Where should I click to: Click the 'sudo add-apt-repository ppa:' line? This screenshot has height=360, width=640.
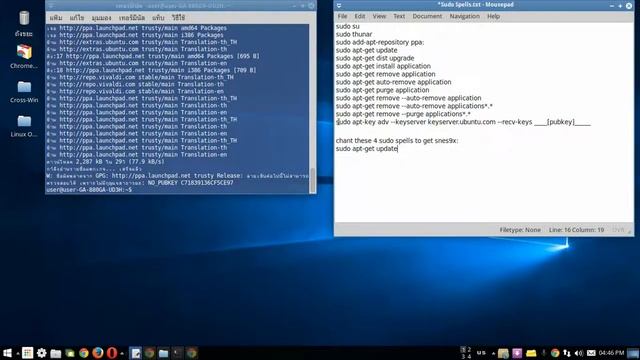point(380,42)
